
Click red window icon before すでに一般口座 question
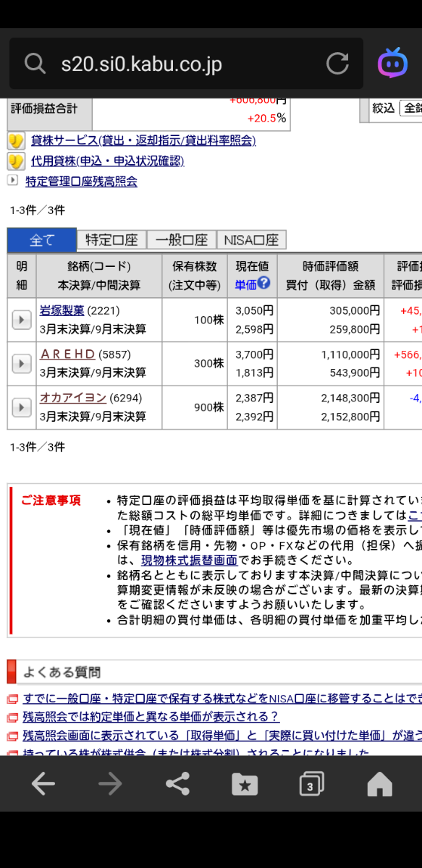point(12,699)
